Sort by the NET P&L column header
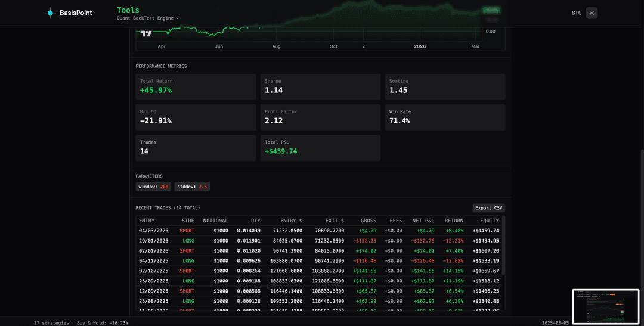Viewport: 644px width, 326px height. point(423,221)
